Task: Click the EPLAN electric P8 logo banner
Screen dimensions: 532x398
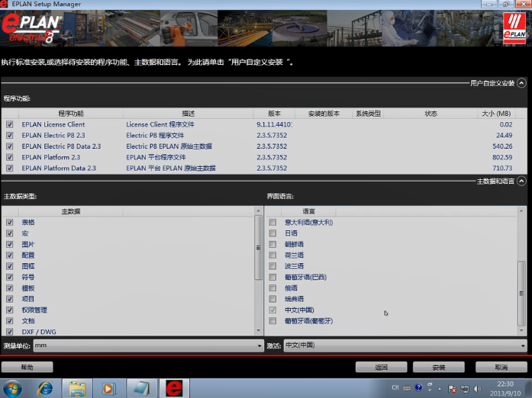Action: (x=32, y=28)
